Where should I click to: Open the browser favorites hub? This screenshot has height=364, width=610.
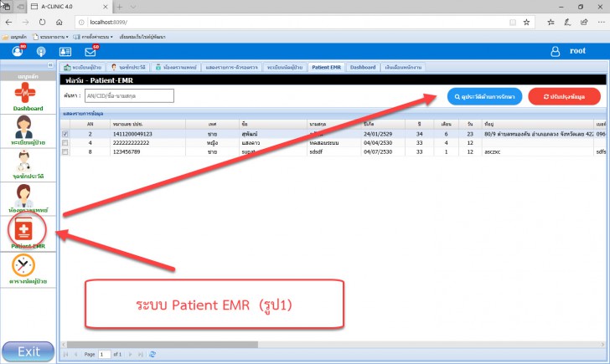551,22
